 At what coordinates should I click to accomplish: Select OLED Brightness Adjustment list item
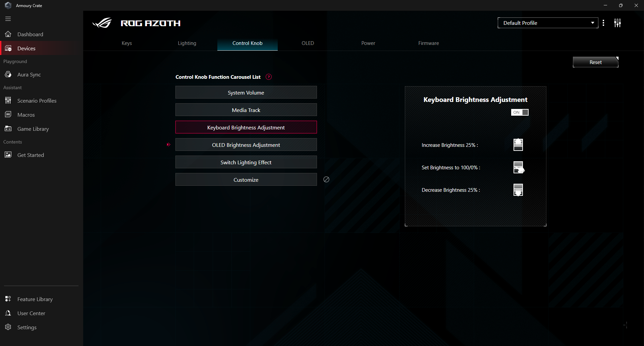tap(246, 145)
